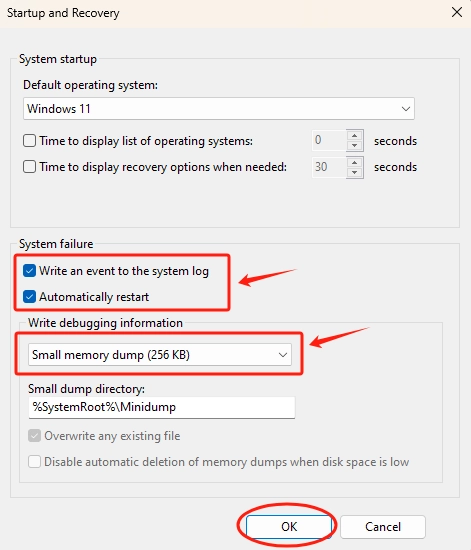
Task: Click the Small dump directory text field
Action: tap(162, 407)
